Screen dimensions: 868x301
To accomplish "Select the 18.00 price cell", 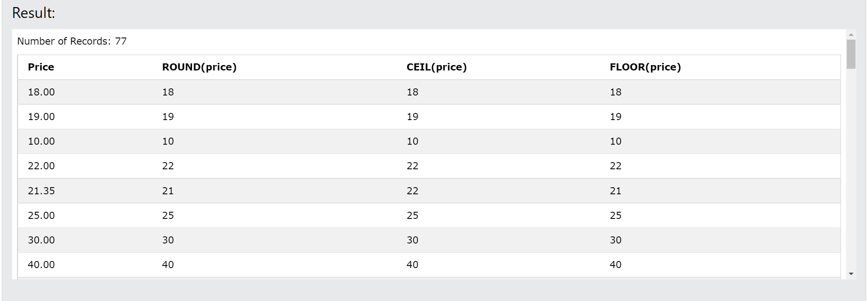I will 41,92.
